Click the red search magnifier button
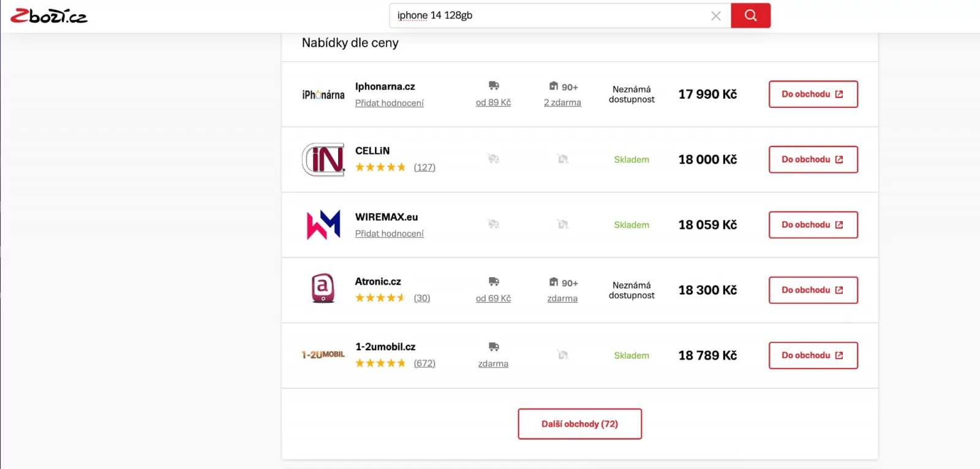 pyautogui.click(x=750, y=16)
